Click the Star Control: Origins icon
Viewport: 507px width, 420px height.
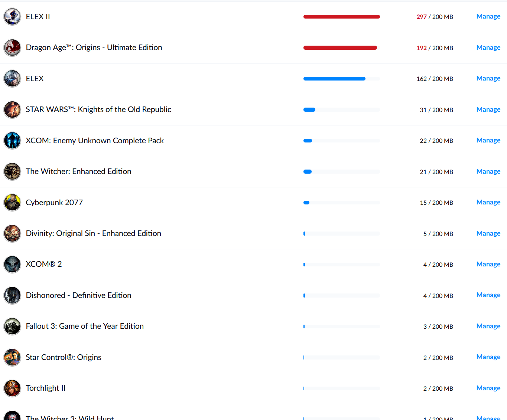click(x=12, y=358)
